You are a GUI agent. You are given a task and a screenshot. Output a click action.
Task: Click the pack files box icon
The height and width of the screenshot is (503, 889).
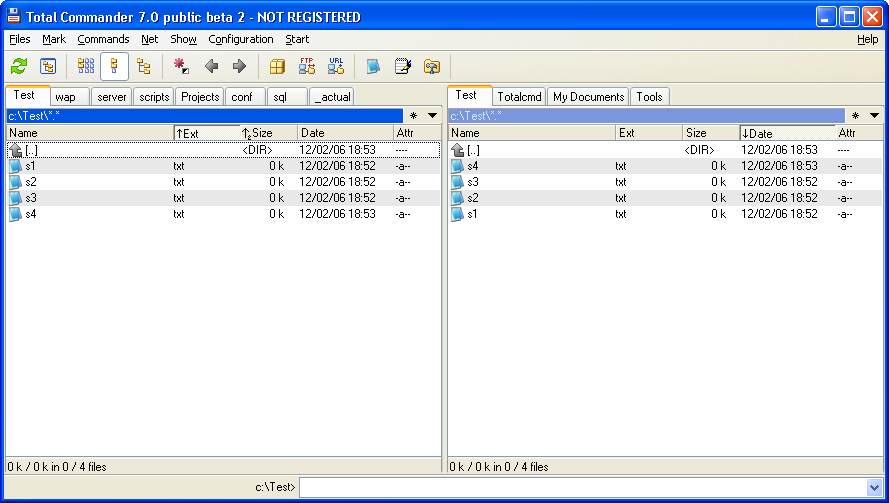277,66
